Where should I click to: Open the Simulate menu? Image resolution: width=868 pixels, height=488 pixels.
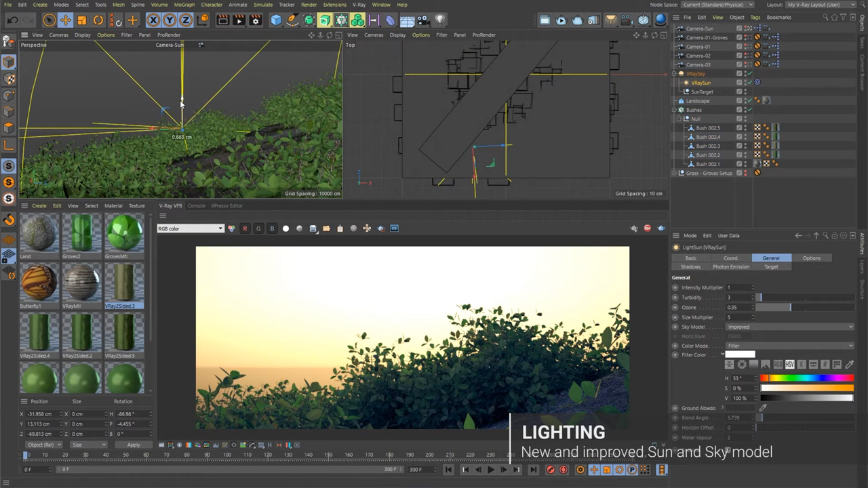[x=263, y=5]
